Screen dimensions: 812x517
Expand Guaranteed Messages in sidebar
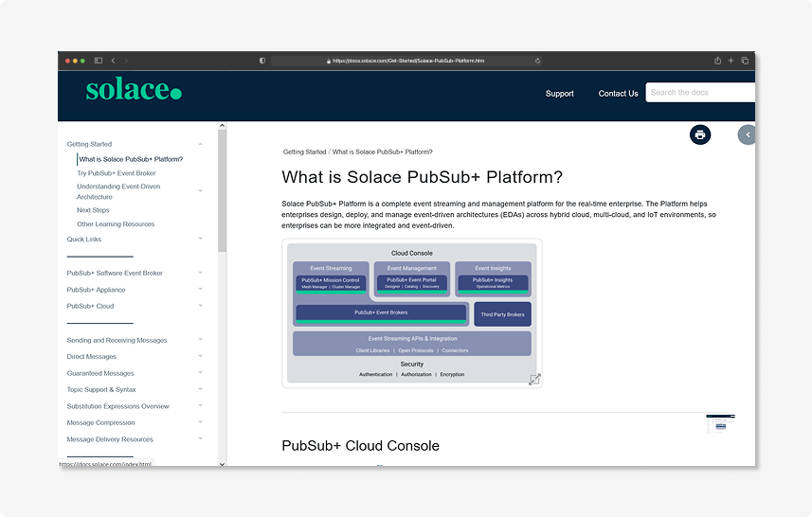click(x=200, y=373)
